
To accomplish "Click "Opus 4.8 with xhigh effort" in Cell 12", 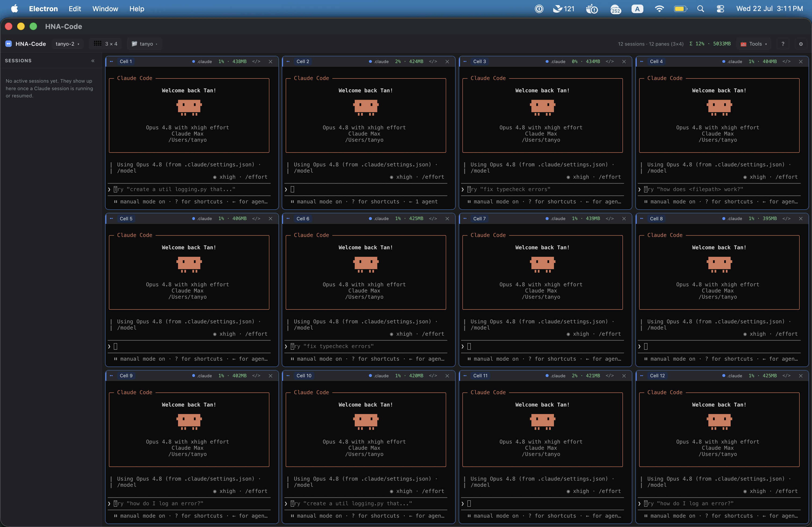I will (x=717, y=441).
